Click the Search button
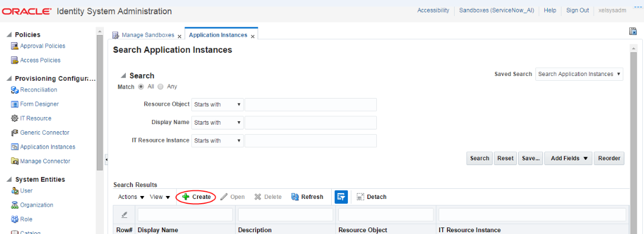The width and height of the screenshot is (644, 234). [480, 159]
